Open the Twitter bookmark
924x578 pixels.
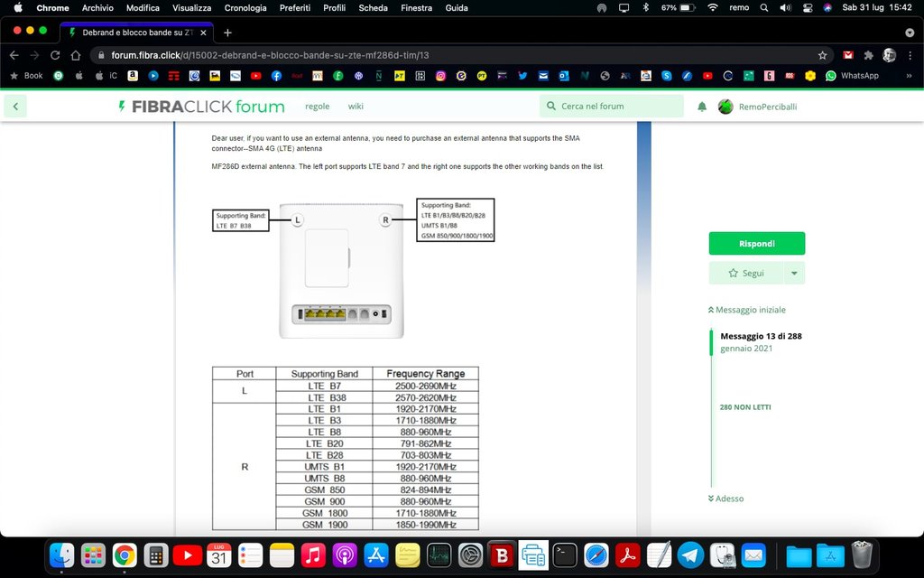522,76
